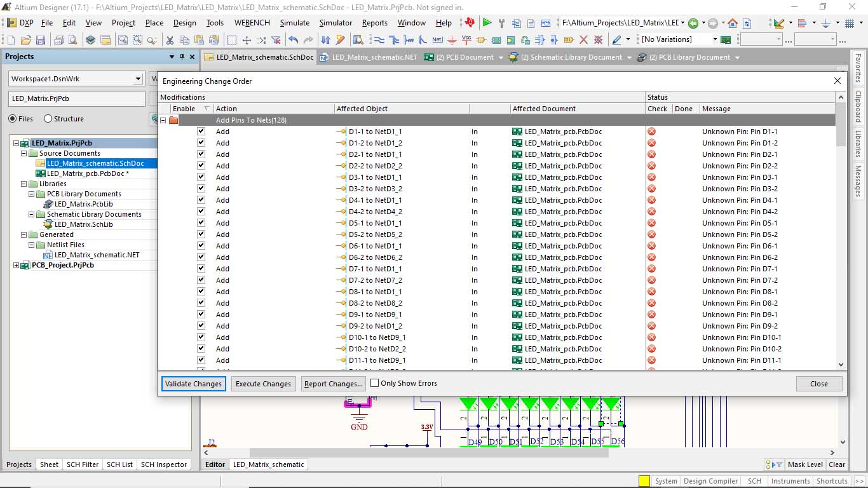Click the Save document toolbar icon
Screen dimensions: 868x488
click(x=41, y=40)
